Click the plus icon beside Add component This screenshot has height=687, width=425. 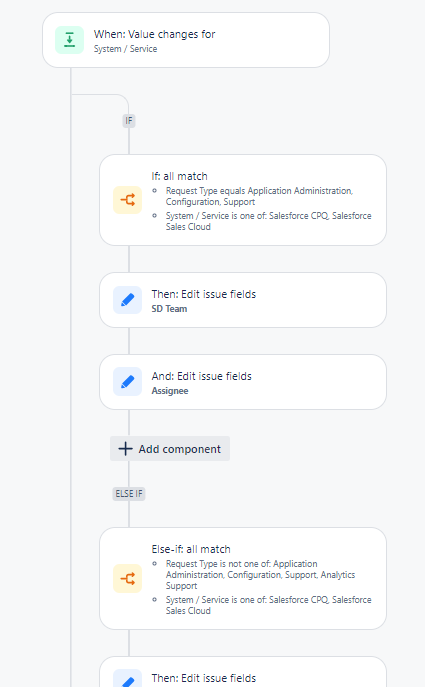(x=125, y=449)
